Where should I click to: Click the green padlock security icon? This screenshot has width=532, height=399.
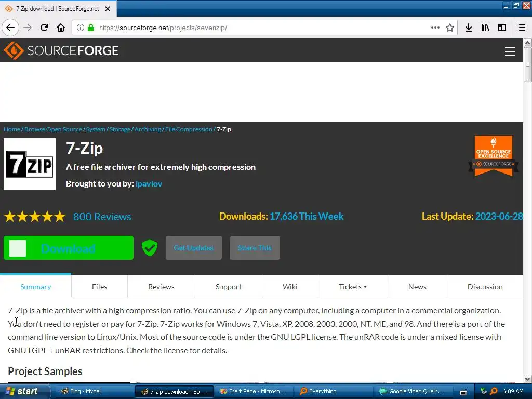click(x=91, y=28)
